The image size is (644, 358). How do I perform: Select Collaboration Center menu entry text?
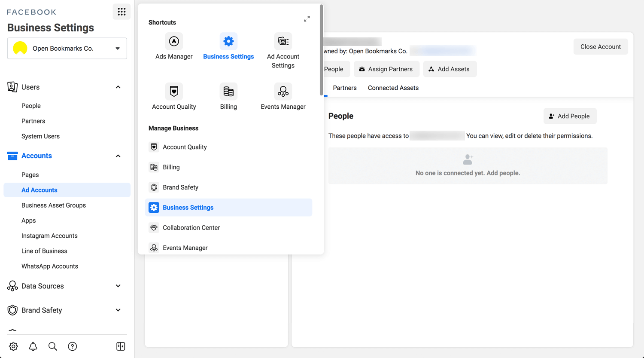pos(191,228)
